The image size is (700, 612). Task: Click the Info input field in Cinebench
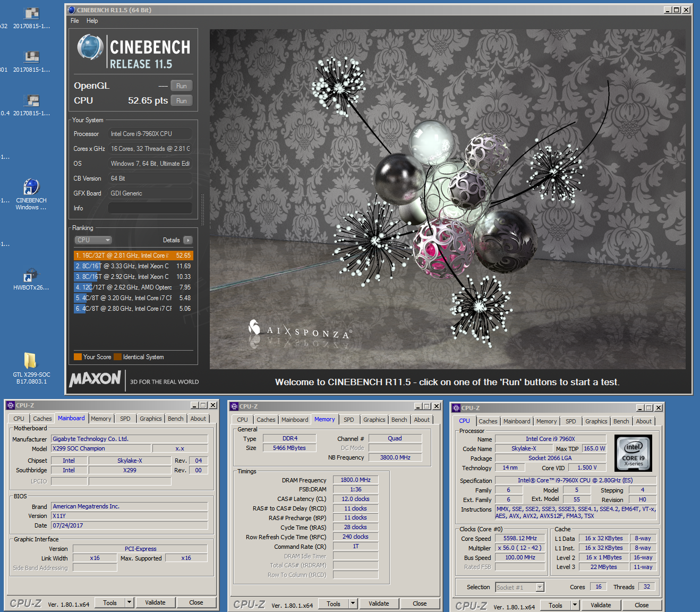[x=150, y=208]
